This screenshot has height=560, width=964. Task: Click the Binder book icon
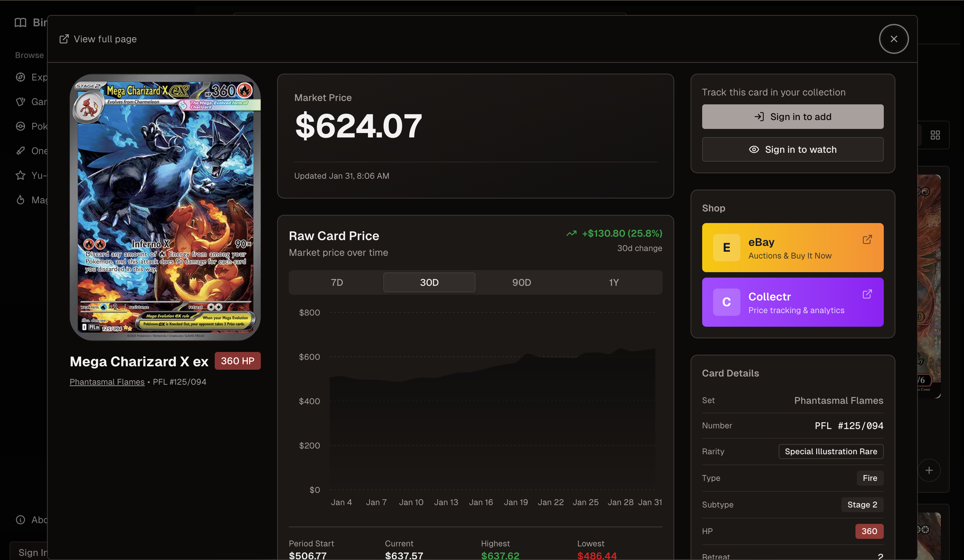pos(21,23)
